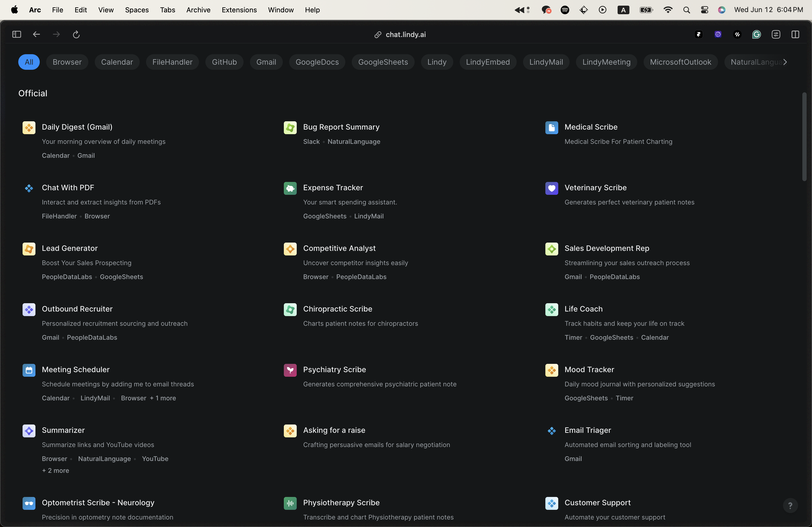Filter templates by GoogleSheets
This screenshot has width=812, height=527.
[x=383, y=62]
